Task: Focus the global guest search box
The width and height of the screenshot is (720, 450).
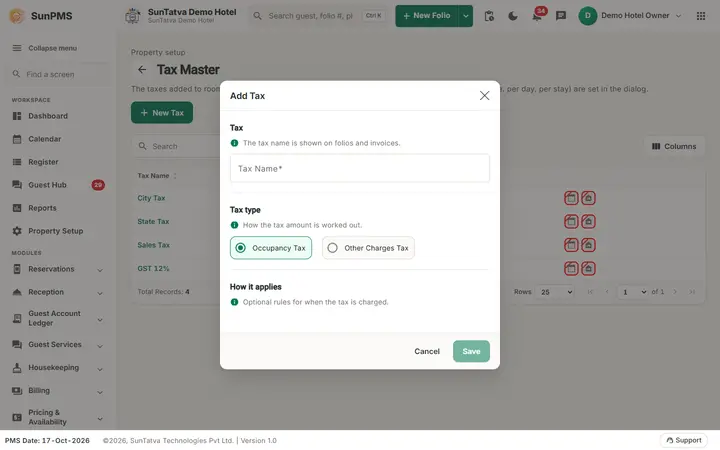Action: click(x=319, y=16)
